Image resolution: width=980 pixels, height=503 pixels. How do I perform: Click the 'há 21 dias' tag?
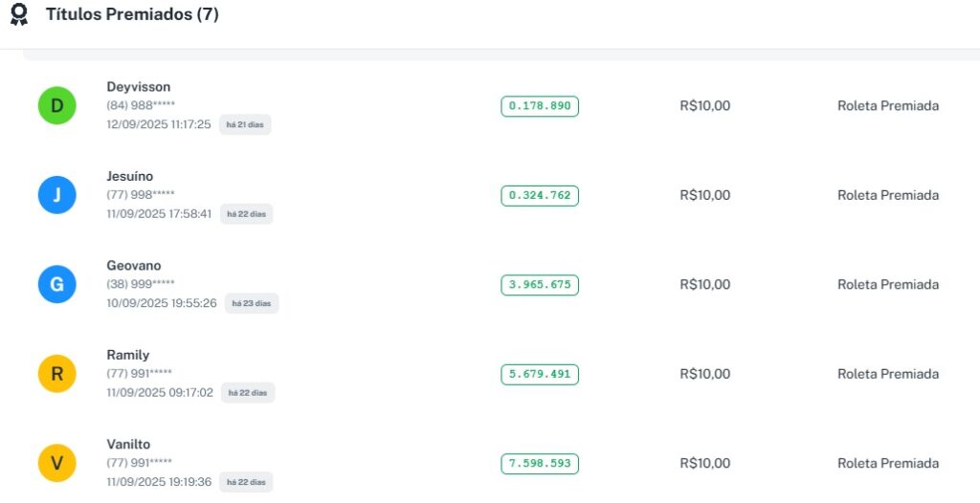coord(245,124)
